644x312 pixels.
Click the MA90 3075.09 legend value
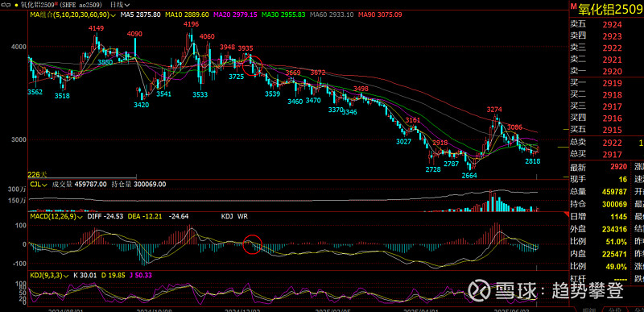click(x=380, y=15)
